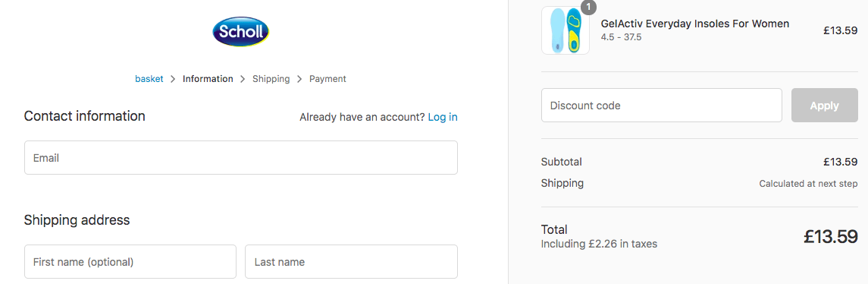The height and width of the screenshot is (284, 868).
Task: Click the Apply discount button
Action: pyautogui.click(x=825, y=106)
